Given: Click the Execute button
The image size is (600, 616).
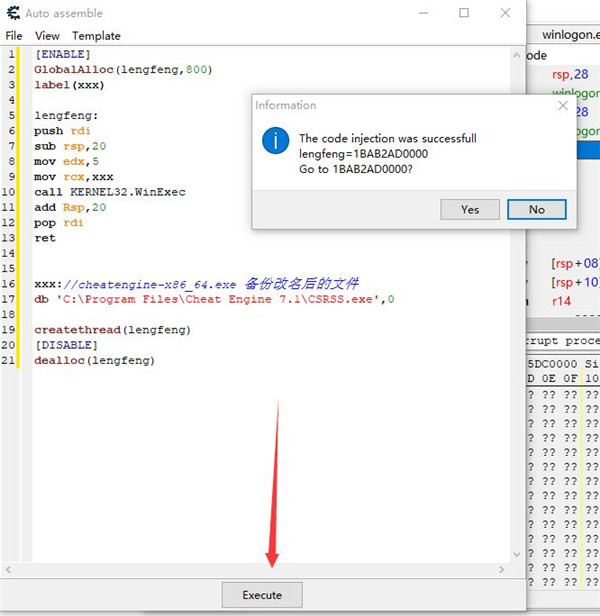Looking at the screenshot, I should tap(262, 595).
